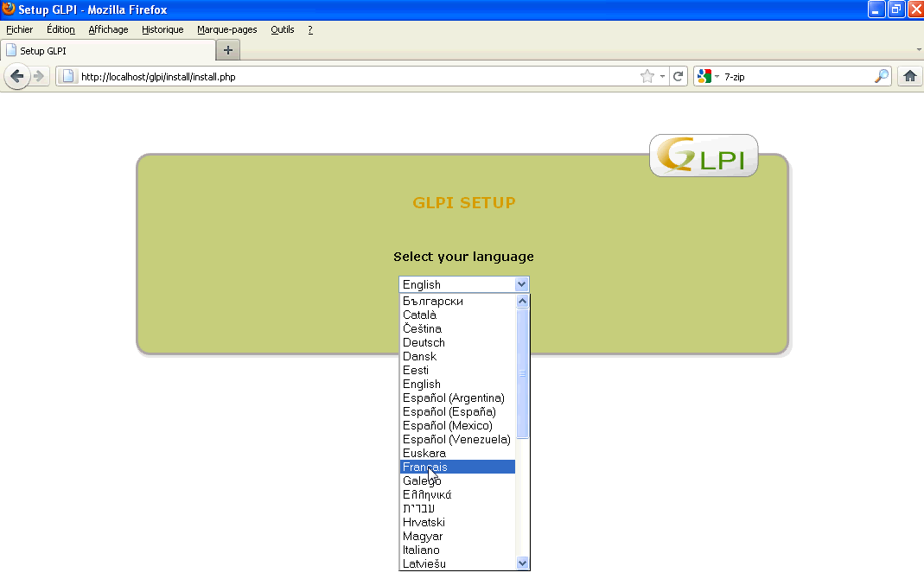Open the Historique menu
Image resolution: width=924 pixels, height=579 pixels.
click(162, 29)
